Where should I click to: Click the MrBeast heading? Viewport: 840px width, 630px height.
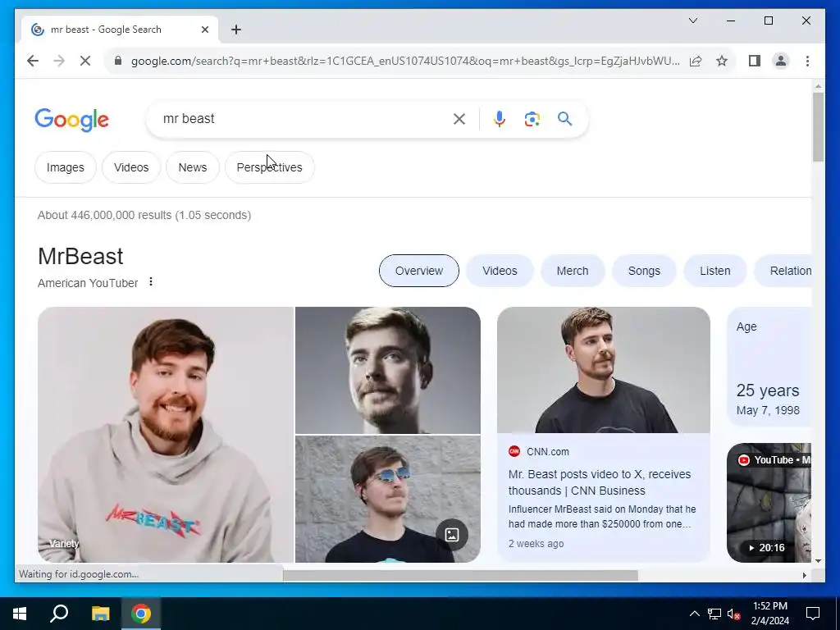click(x=80, y=257)
